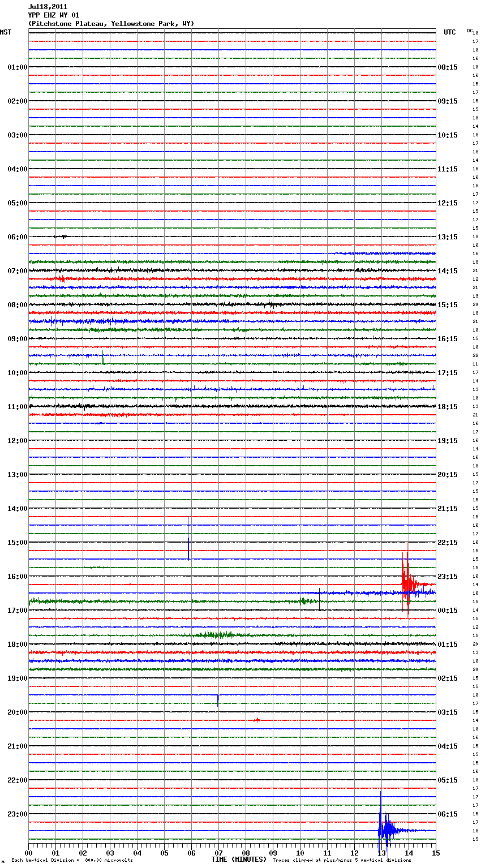Select the 21:15 UTC time label
The width and height of the screenshot is (481, 868).
(448, 509)
